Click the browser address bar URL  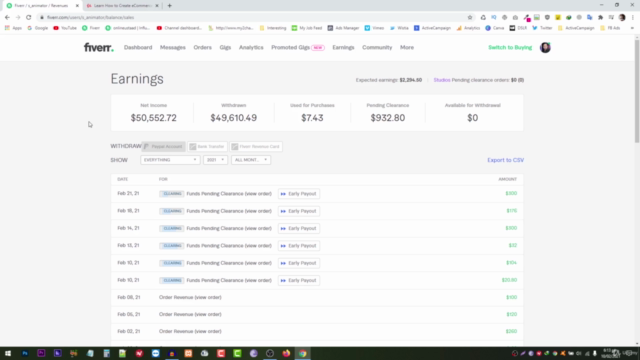pos(90,17)
